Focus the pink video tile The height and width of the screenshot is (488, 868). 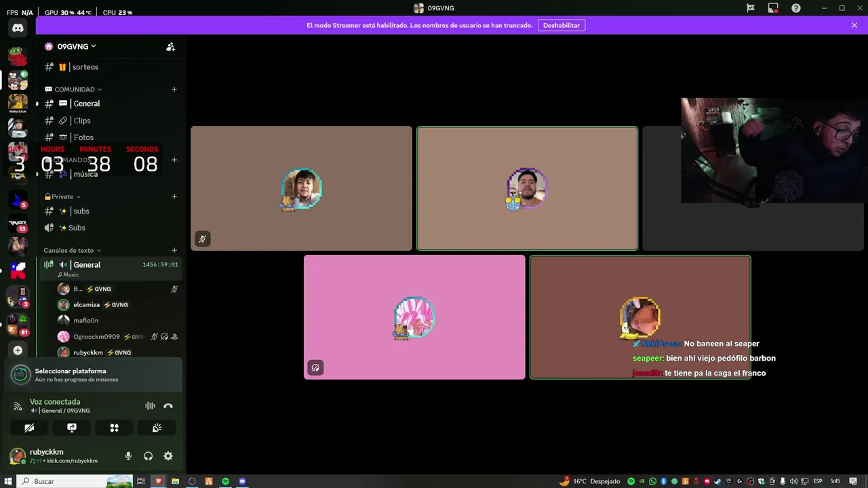point(414,317)
